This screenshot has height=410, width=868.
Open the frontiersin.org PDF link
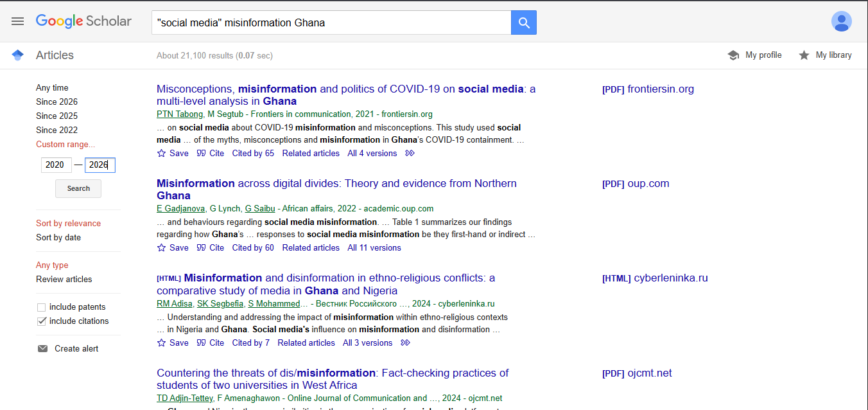pos(648,89)
